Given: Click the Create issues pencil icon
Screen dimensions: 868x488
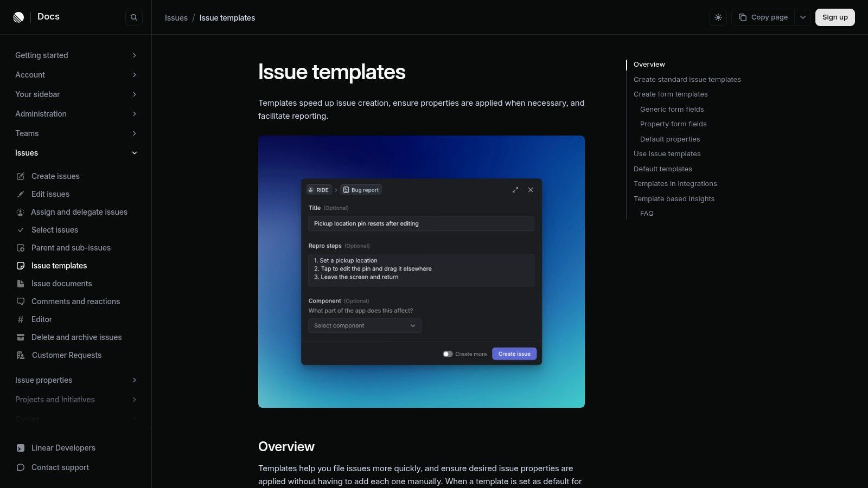Looking at the screenshot, I should click(21, 176).
